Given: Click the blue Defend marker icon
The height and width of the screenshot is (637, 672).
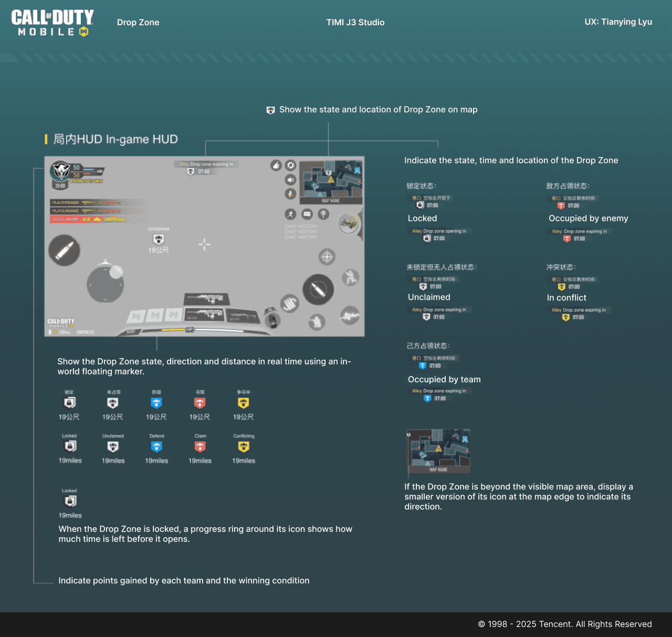Looking at the screenshot, I should [156, 446].
